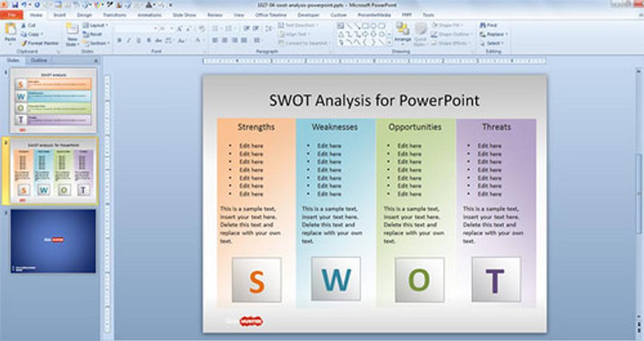Pick the triangle shape in shapes gallery
Viewport: 644px width, 341px height.
pyautogui.click(x=340, y=34)
